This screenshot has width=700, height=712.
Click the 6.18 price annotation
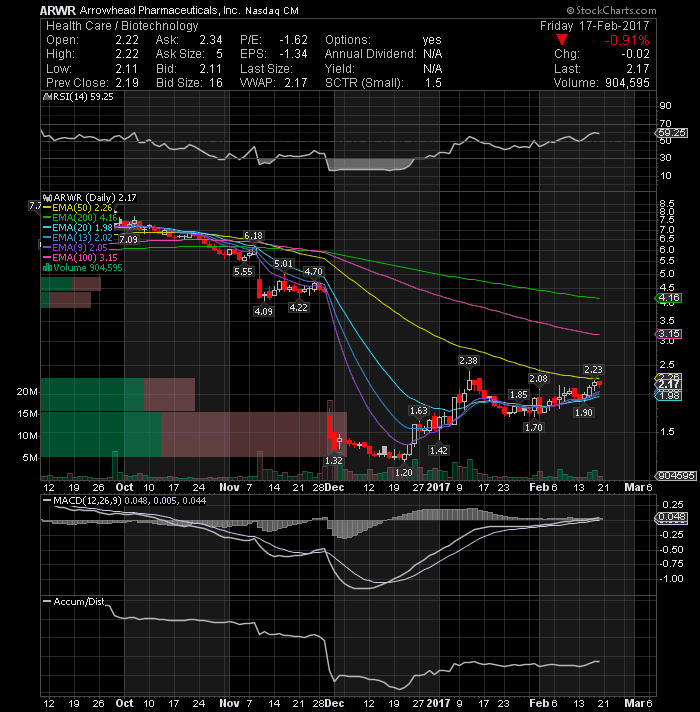tap(253, 236)
